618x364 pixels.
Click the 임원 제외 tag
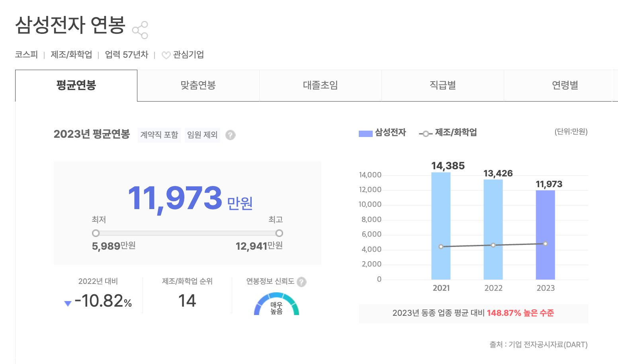click(x=202, y=135)
